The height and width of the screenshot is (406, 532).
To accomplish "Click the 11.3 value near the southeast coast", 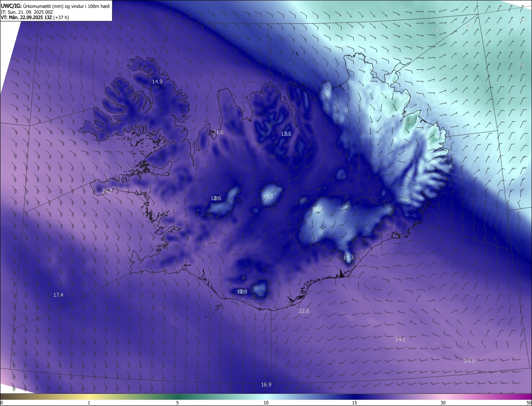I will [348, 258].
